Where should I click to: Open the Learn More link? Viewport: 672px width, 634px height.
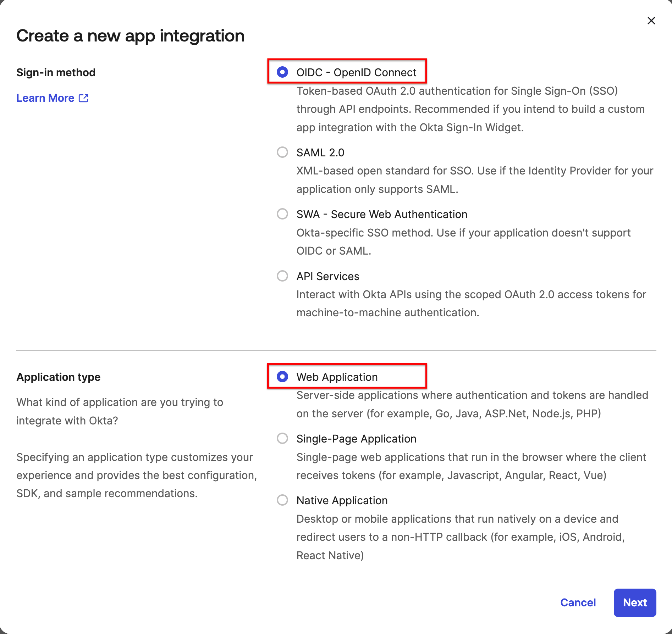pos(45,98)
